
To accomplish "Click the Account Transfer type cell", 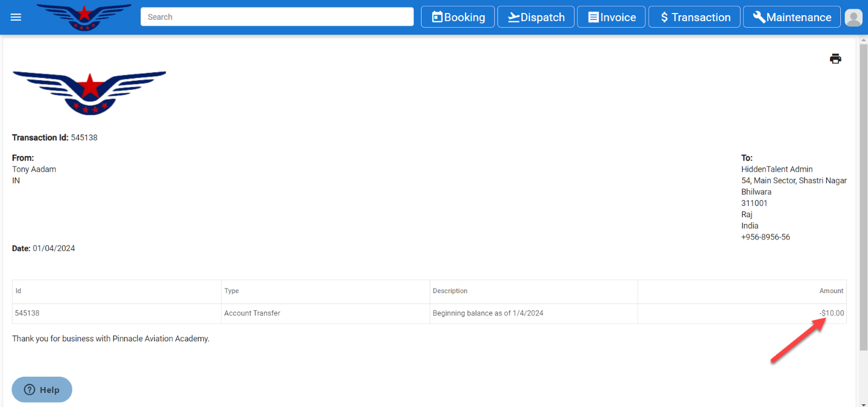I will (x=252, y=313).
